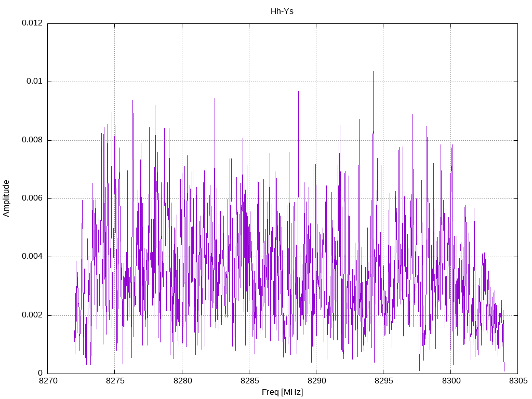Click the 0.006 y-axis tick label

[x=32, y=198]
